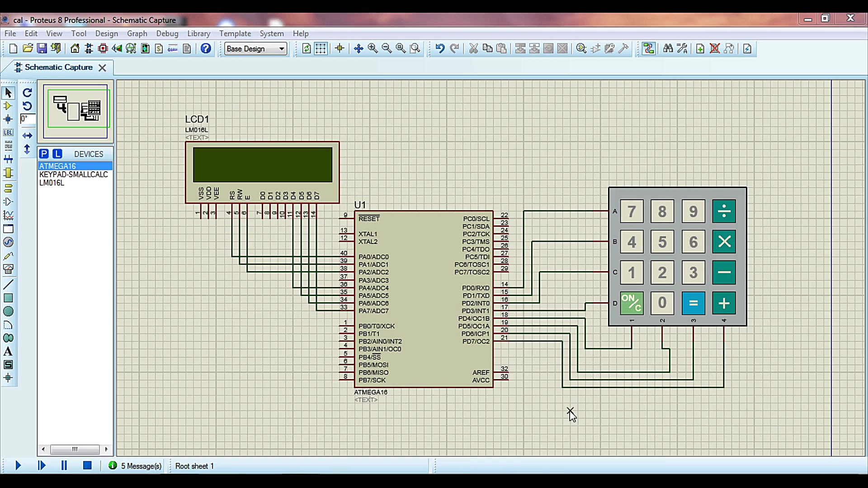Pick devices with the P button

[44, 154]
